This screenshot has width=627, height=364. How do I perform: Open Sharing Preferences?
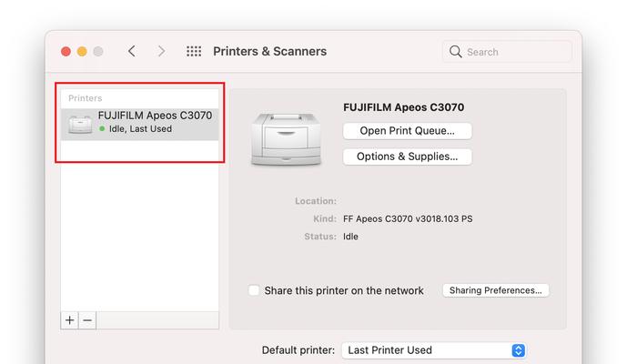click(496, 290)
